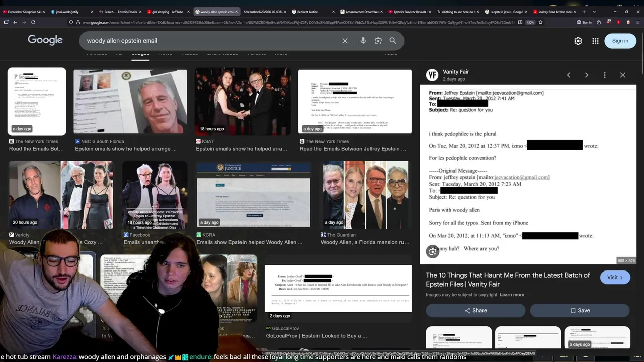Open the toolbar extensions puzzle icon
The width and height of the screenshot is (644, 362).
[599, 22]
